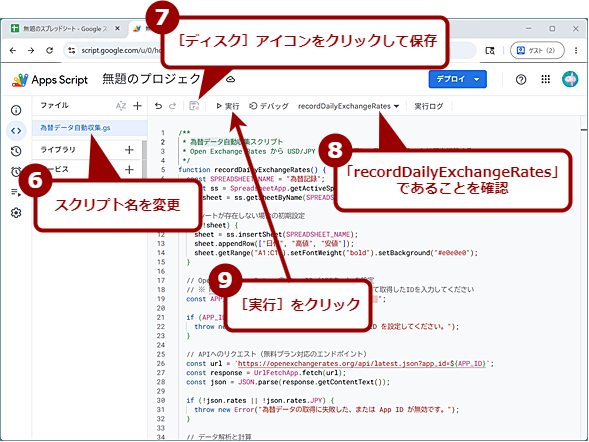Add a new file with plus icon
The image size is (589, 442).
coord(137,106)
